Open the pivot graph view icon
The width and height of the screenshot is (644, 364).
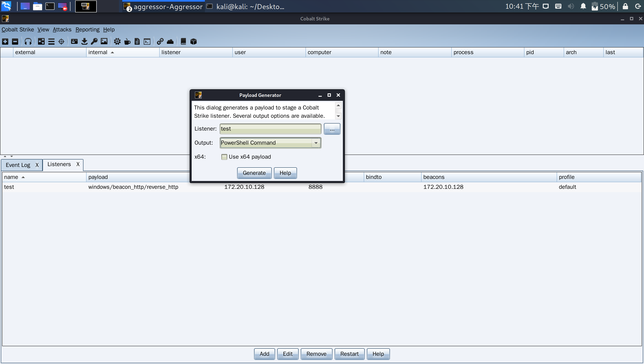[x=41, y=42]
